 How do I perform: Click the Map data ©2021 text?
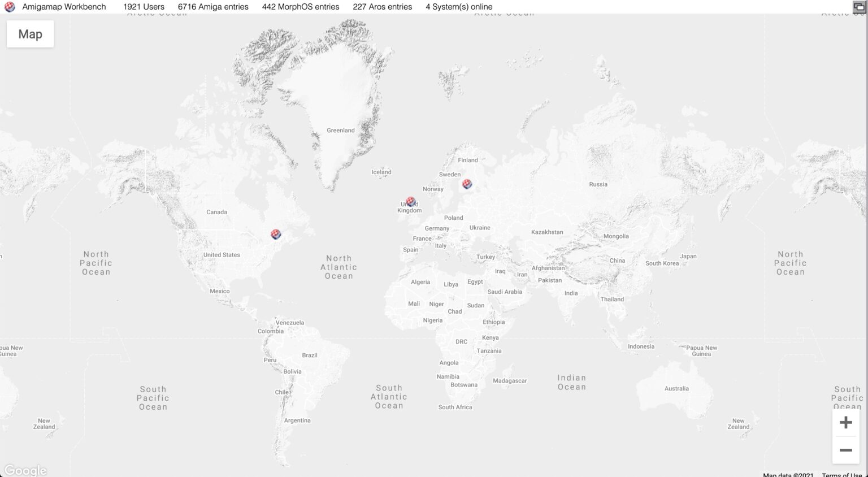point(788,475)
